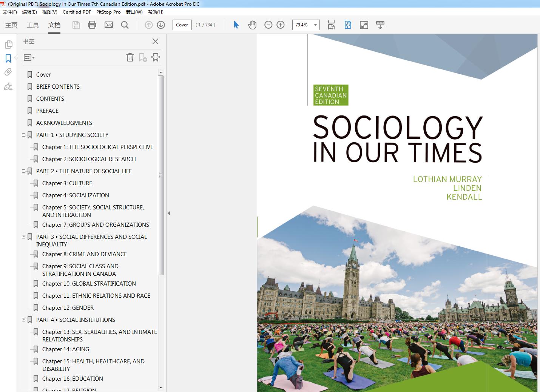
Task: Activate the Selection arrow tool
Action: click(236, 25)
